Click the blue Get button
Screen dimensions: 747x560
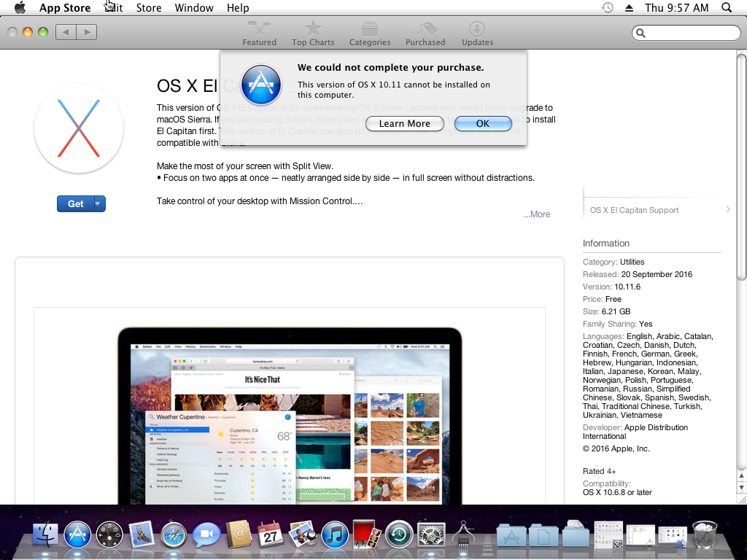[75, 204]
